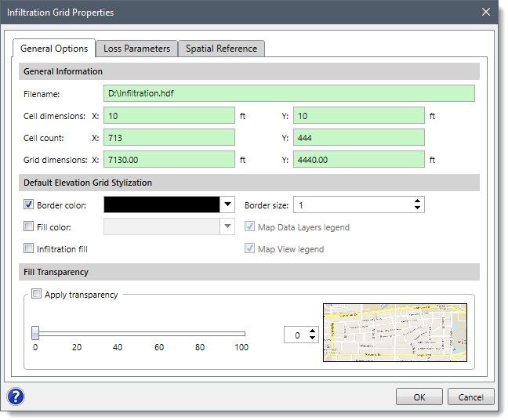Switch to the General Options tab

click(x=54, y=49)
